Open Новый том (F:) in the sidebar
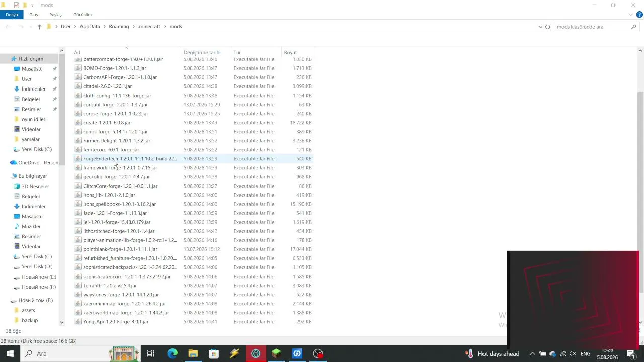644x362 pixels. [38, 287]
